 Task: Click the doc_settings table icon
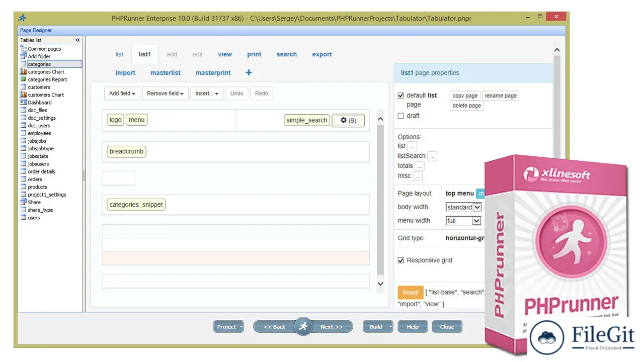(x=23, y=118)
